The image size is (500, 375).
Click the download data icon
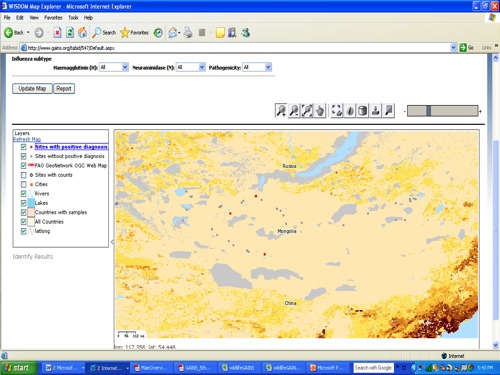[x=376, y=111]
